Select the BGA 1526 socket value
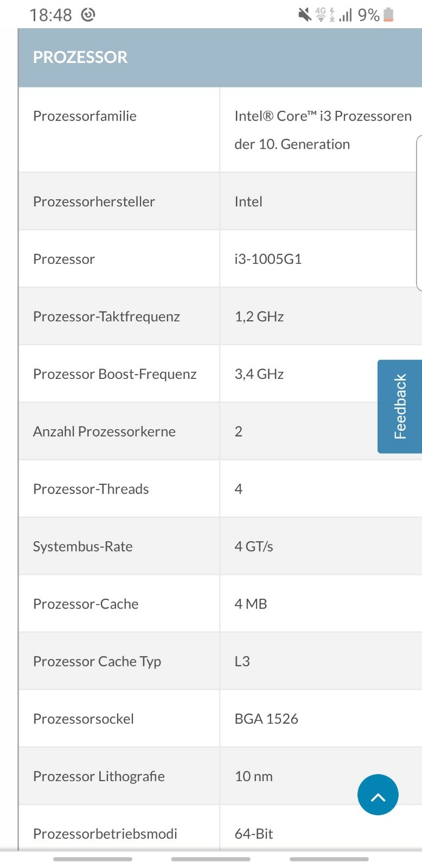The image size is (422, 868). (x=266, y=719)
